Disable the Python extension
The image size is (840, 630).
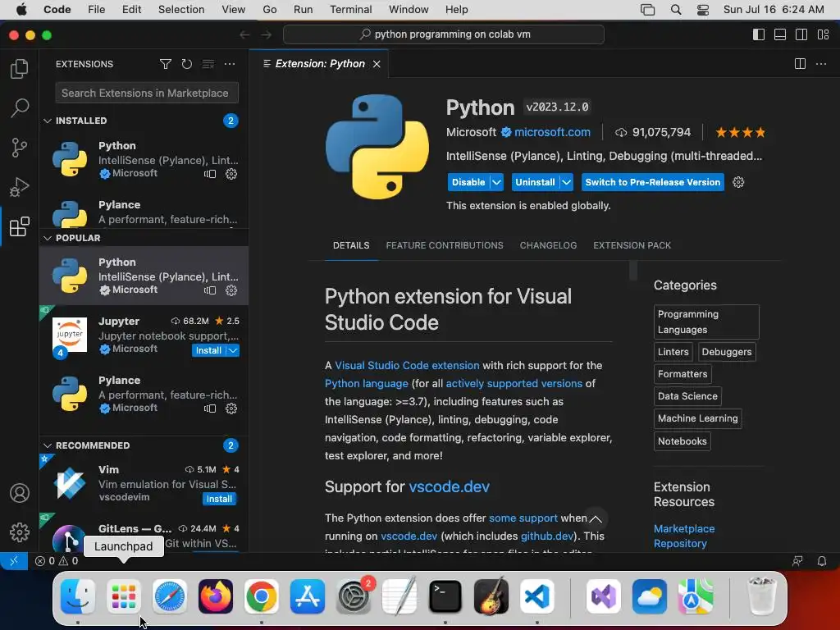468,182
